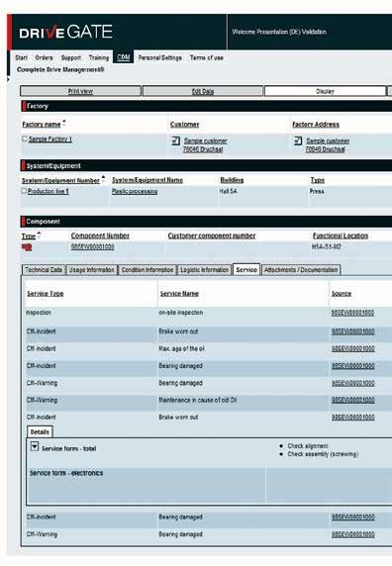
Task: Click the DriveGate logo
Action: pyautogui.click(x=65, y=32)
